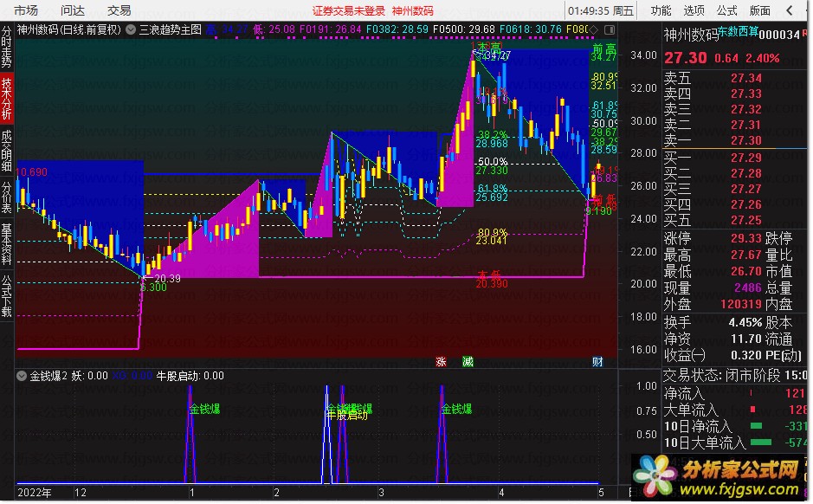
Task: Open the 交易 menu
Action: [119, 10]
